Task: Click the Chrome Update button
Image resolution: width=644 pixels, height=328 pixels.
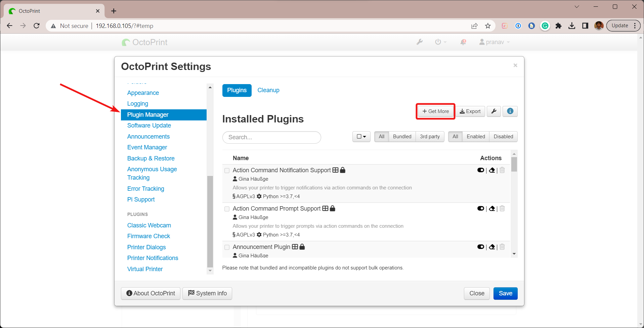Action: click(623, 26)
